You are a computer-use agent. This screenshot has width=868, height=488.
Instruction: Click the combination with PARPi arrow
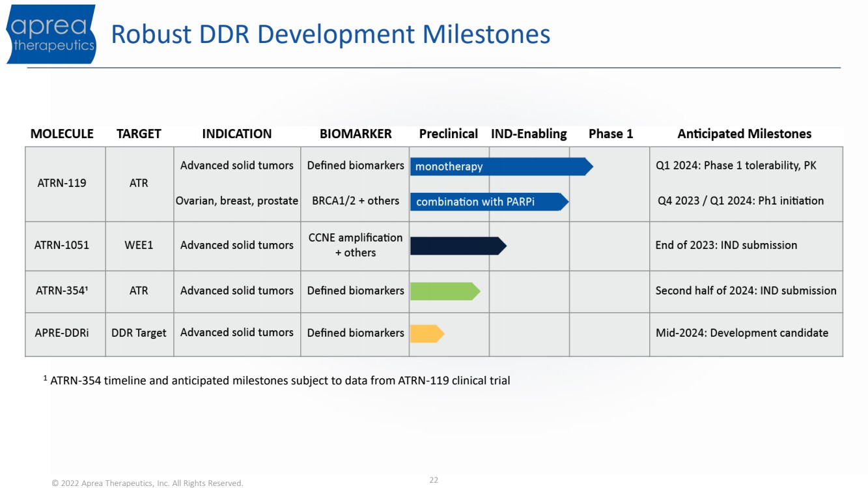point(488,202)
